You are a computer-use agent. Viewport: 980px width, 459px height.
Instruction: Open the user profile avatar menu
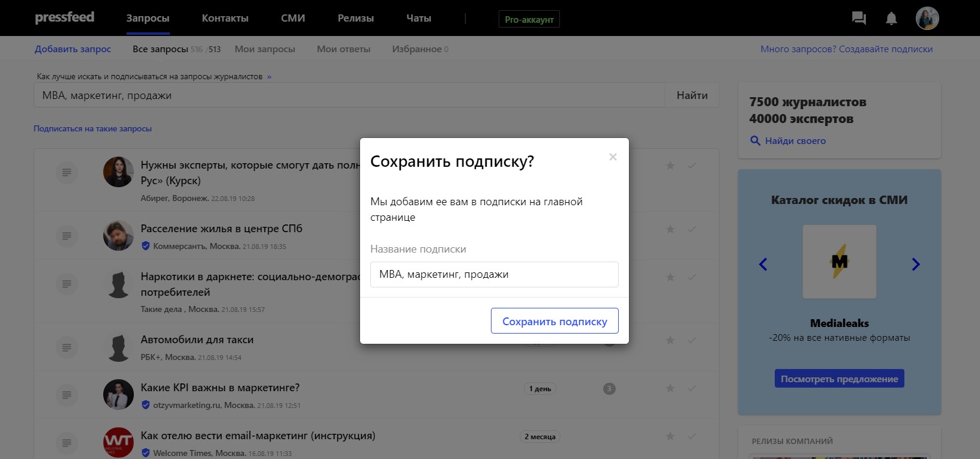point(927,19)
